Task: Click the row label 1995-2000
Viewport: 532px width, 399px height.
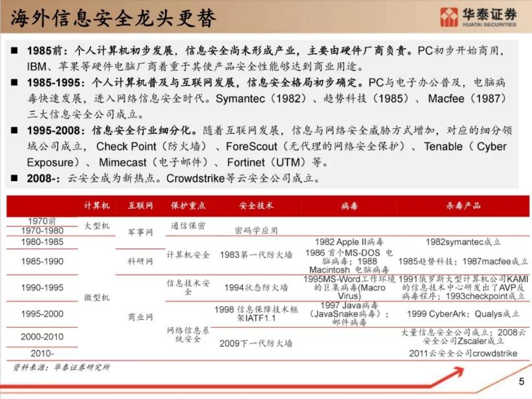Action: coord(42,314)
